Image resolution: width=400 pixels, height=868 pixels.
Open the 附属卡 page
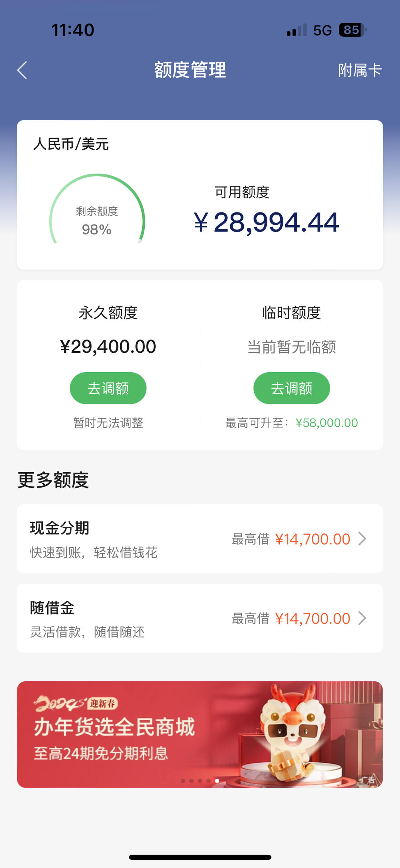pyautogui.click(x=360, y=70)
